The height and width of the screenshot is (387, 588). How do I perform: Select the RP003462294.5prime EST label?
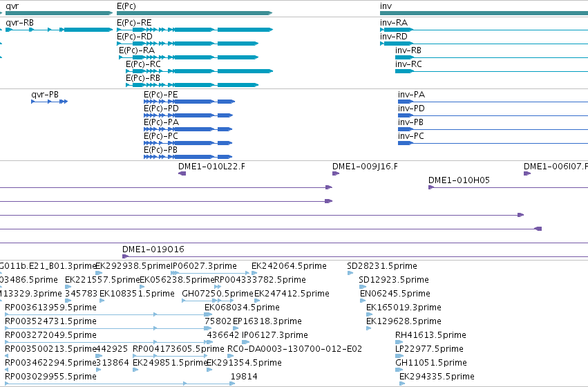coord(50,363)
